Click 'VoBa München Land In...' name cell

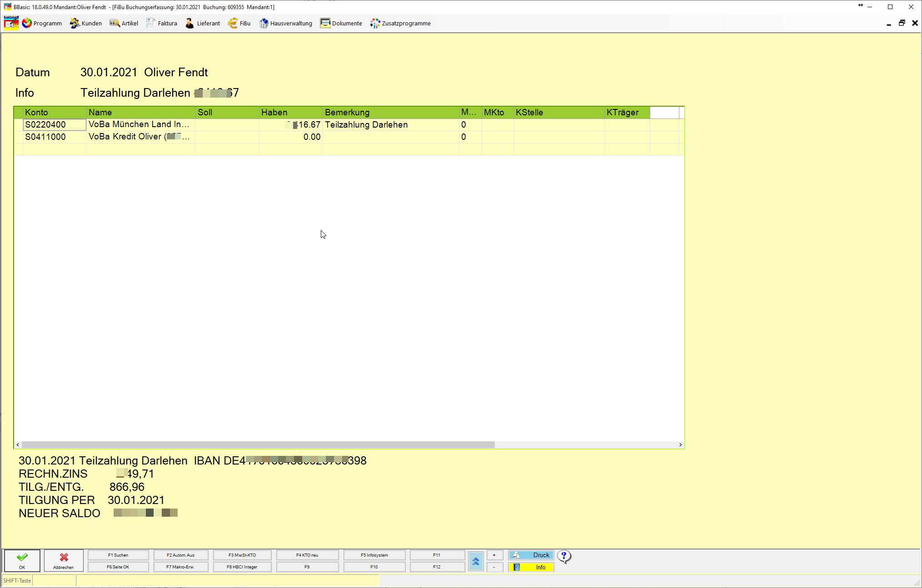click(141, 124)
